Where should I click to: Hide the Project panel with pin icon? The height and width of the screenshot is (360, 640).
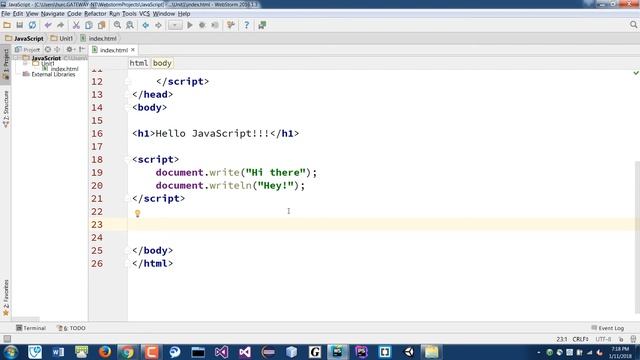(82, 49)
